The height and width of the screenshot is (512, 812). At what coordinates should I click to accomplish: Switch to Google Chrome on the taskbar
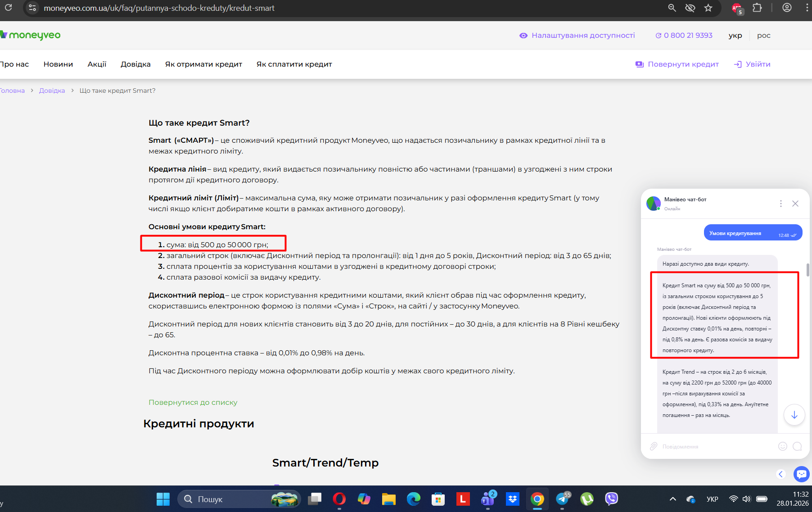pyautogui.click(x=537, y=499)
